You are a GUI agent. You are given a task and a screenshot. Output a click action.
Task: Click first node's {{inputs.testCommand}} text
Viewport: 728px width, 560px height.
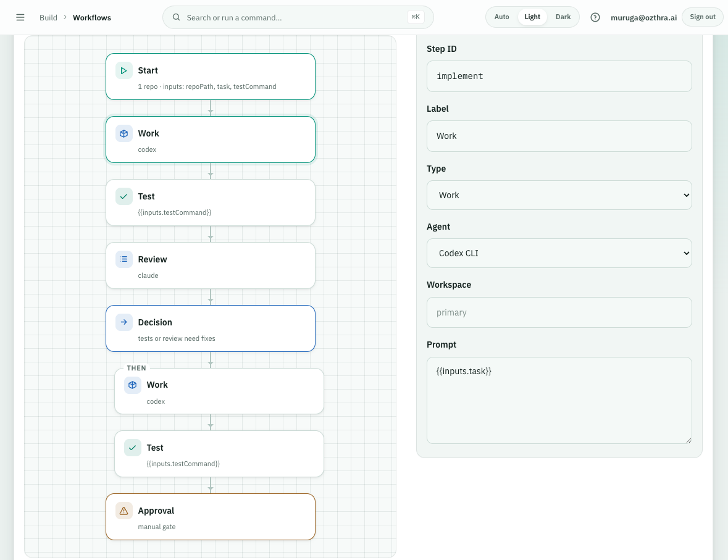click(x=175, y=212)
